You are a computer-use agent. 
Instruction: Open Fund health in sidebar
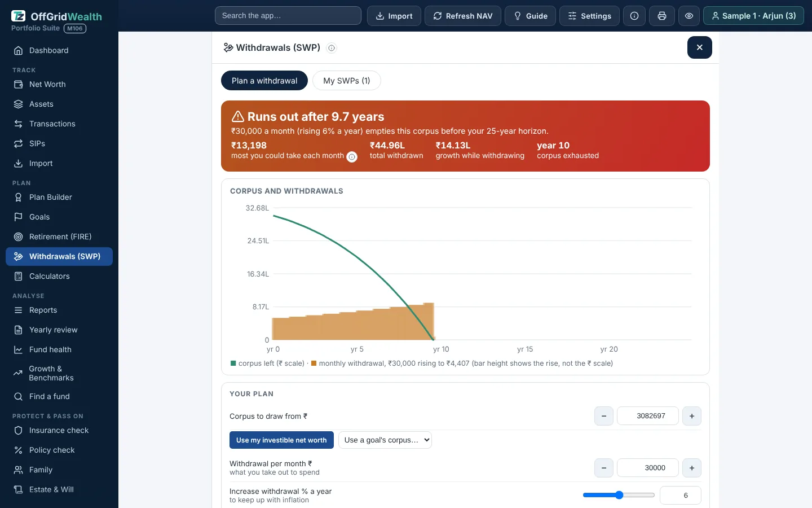[59, 349]
